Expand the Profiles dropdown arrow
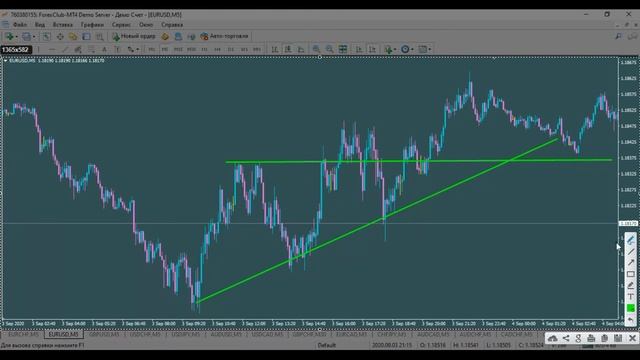Viewport: 640px width, 360px height. coord(34,37)
